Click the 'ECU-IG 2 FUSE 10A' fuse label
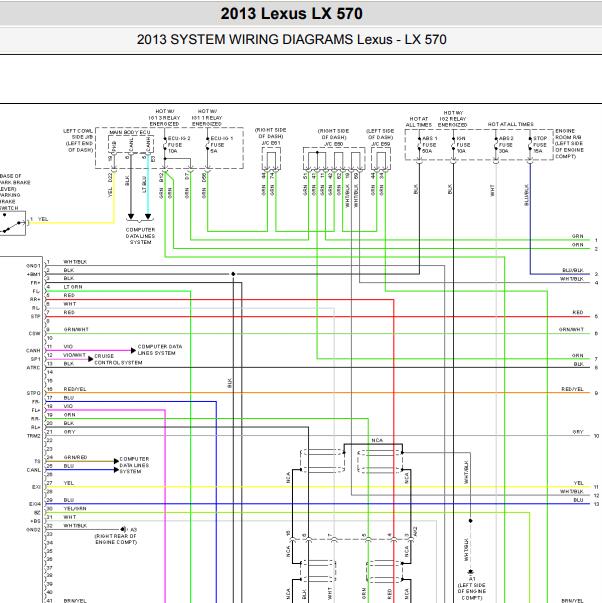Screen dimensions: 602x603 [178, 145]
